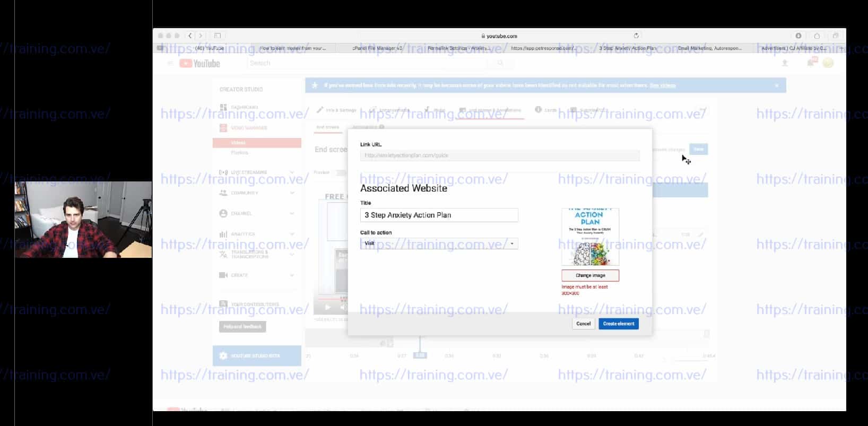This screenshot has height=426, width=868.
Task: Click the Your Contributions icon
Action: 223,304
